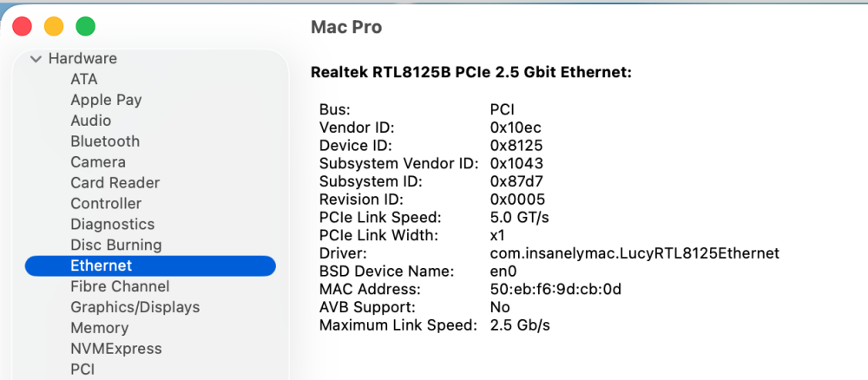Close the Mac Pro window
This screenshot has height=380, width=868.
click(x=23, y=27)
